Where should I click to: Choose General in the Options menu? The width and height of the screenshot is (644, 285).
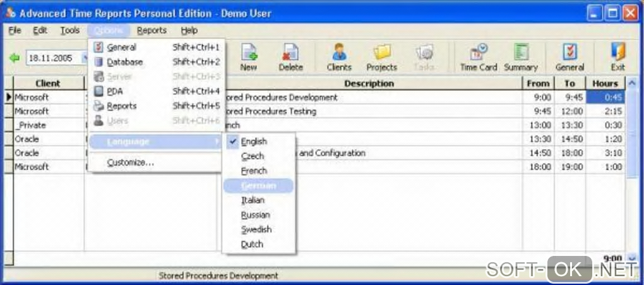pyautogui.click(x=157, y=47)
